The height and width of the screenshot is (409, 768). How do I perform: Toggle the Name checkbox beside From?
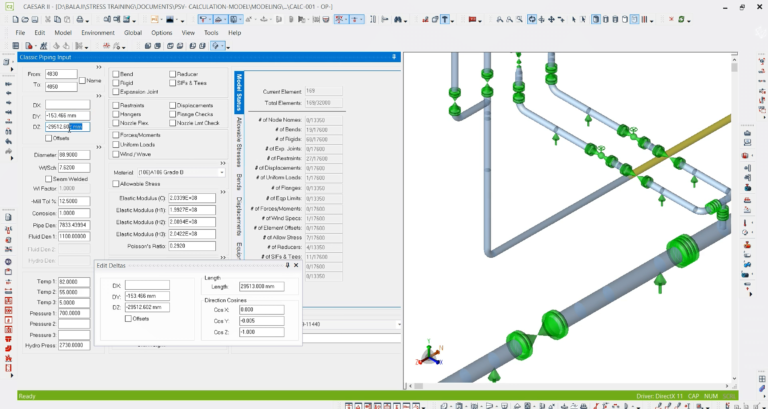[x=82, y=80]
